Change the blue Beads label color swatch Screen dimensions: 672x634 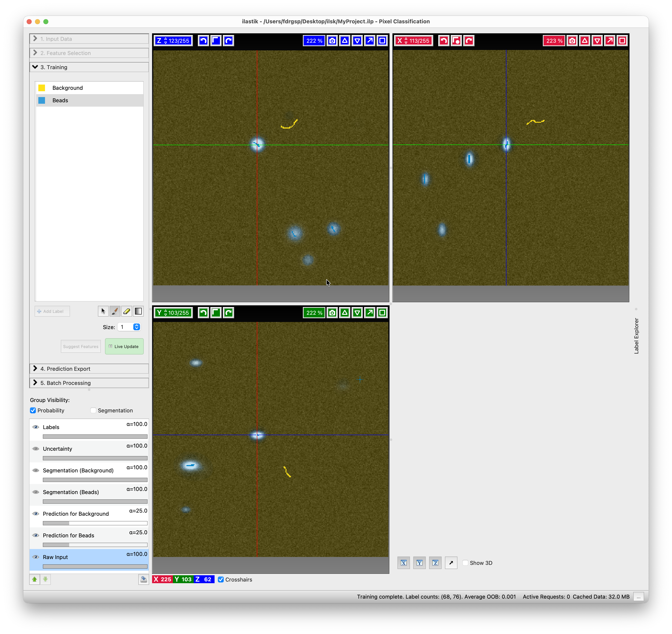coord(42,100)
